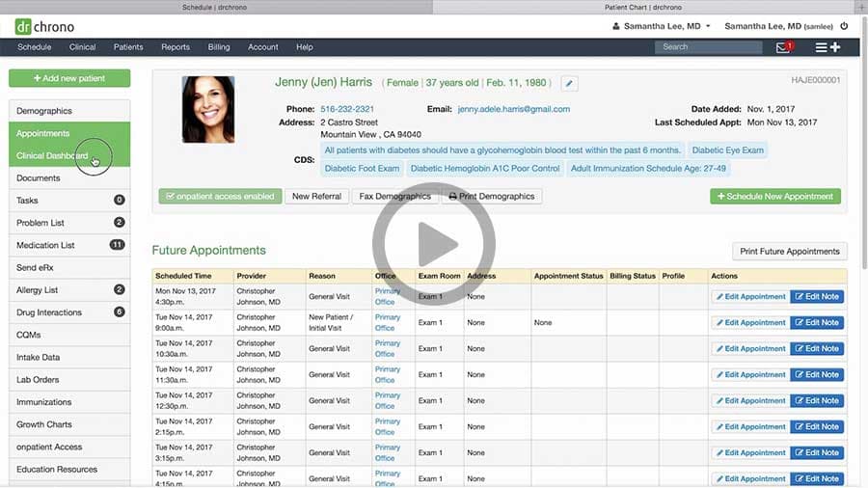Click email jenny.adele.harris@gmail.com
Viewport: 868px width, 488px height.
(x=514, y=109)
